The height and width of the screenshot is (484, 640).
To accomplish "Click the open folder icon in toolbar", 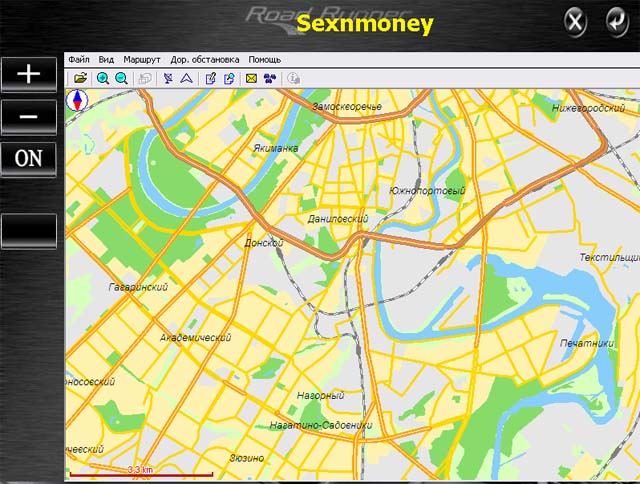I will [x=79, y=78].
